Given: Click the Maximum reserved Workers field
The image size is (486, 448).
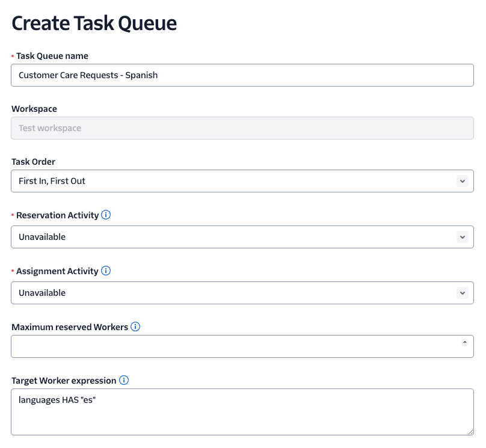Looking at the screenshot, I should click(241, 346).
